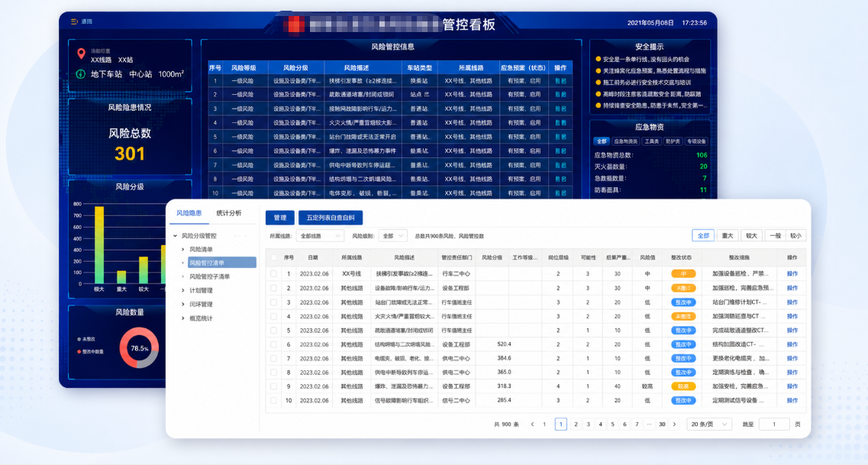This screenshot has width=868, height=465.
Task: Click the document icon in dashboard row 7 操作
Action: click(557, 165)
